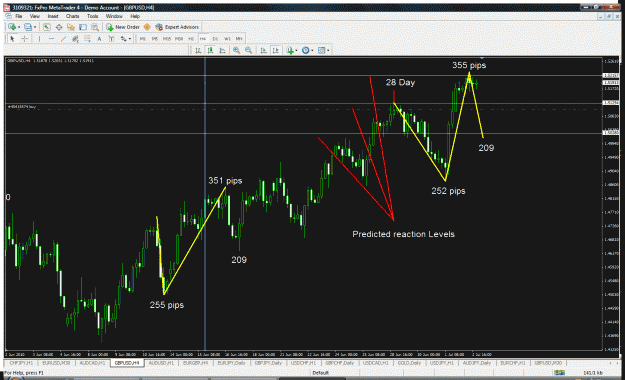Select the Text Label tool
Image resolution: width=625 pixels, height=380 pixels.
111,39
